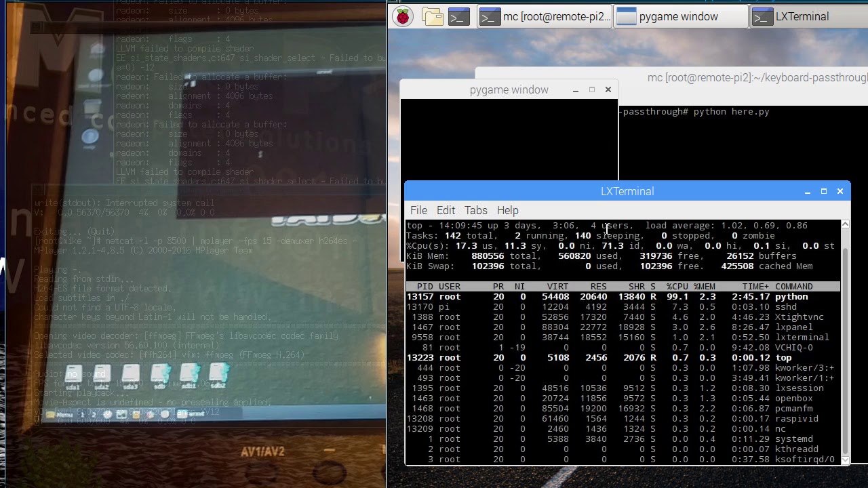Switch to the mc [root@remote-pi2 taskbar window
The width and height of the screenshot is (868, 488).
[545, 16]
